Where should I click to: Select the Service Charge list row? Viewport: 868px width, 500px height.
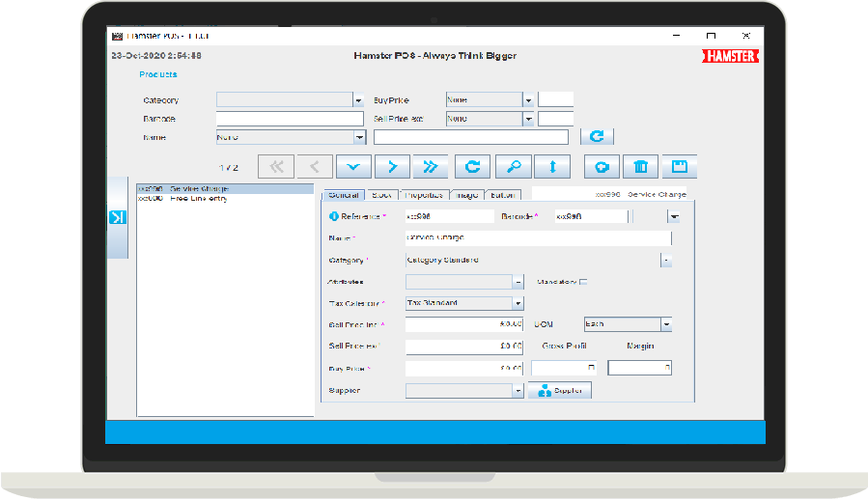tap(225, 189)
